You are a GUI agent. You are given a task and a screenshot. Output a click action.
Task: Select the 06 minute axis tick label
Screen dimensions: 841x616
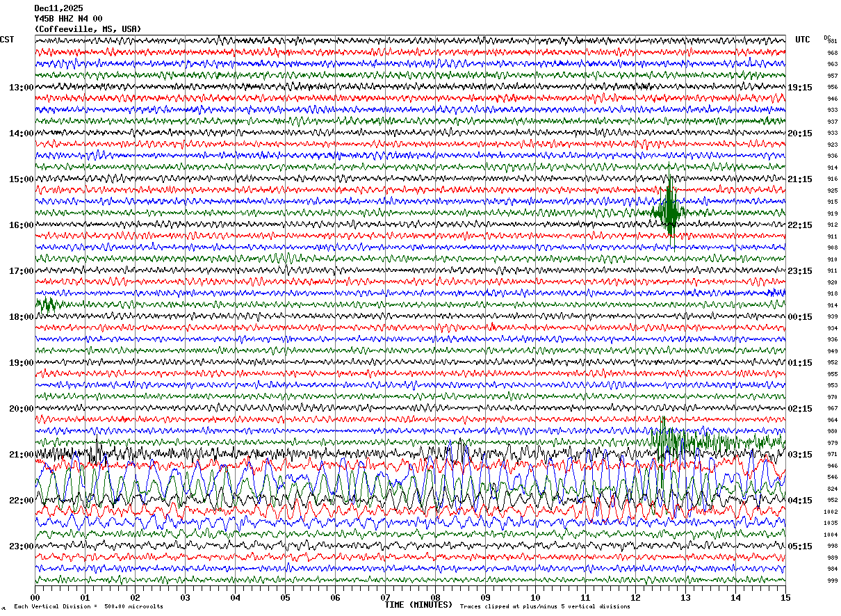[335, 597]
